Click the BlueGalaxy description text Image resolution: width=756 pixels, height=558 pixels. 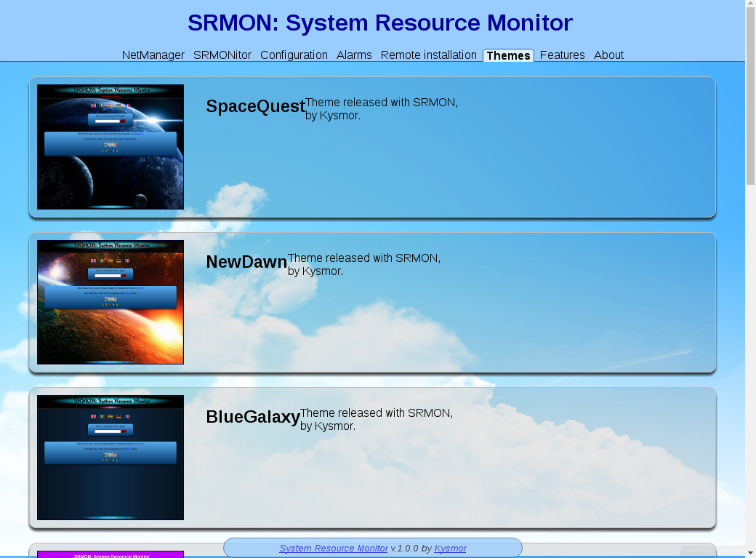click(377, 420)
